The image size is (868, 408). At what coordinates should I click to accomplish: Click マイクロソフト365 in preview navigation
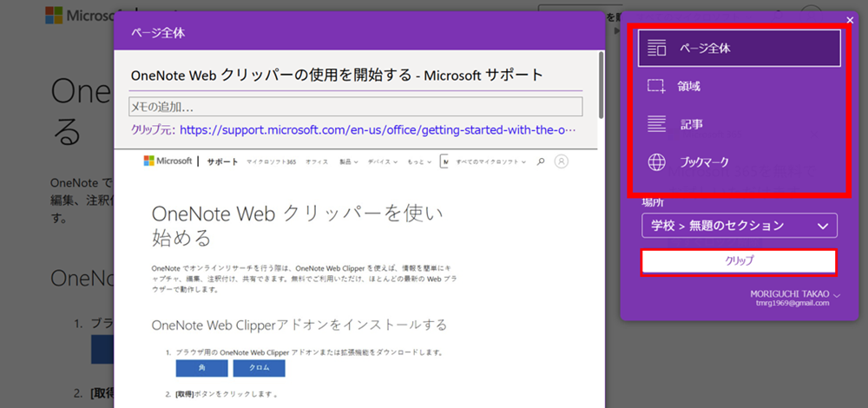click(x=271, y=162)
